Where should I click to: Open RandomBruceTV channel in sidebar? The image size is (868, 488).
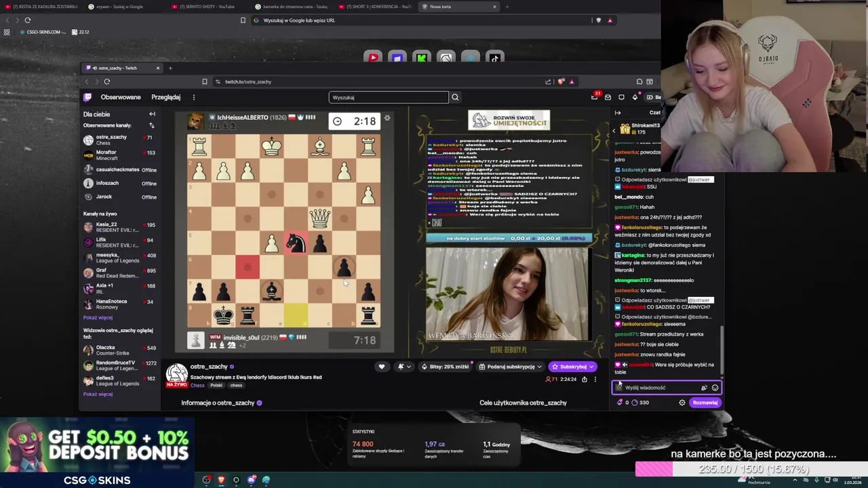coord(119,366)
